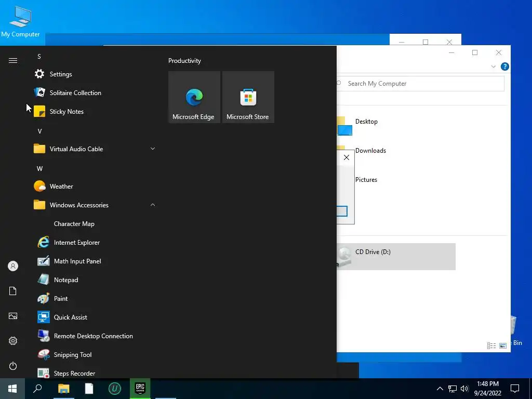Start Quick Assist

click(95, 317)
